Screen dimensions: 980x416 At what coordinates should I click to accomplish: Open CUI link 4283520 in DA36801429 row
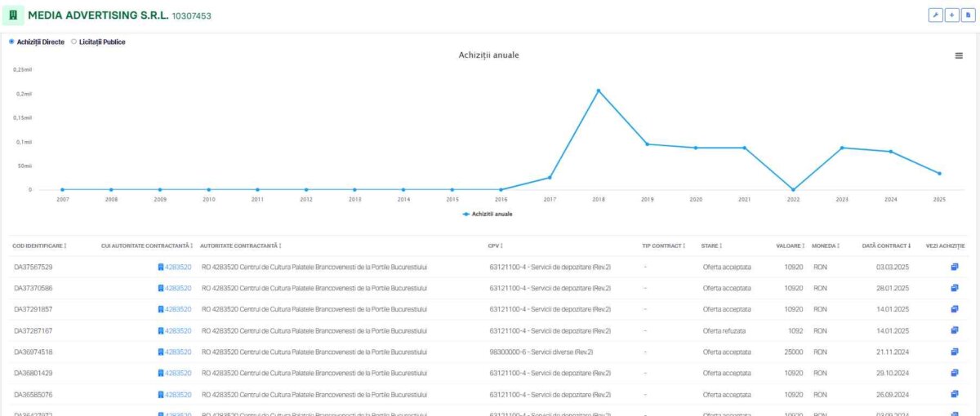[177, 373]
